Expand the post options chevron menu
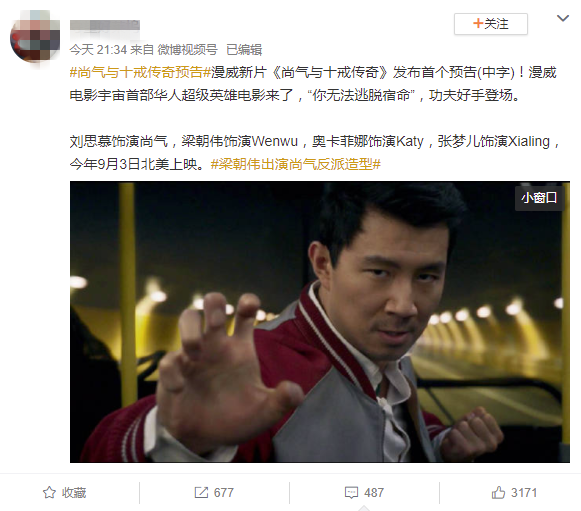The width and height of the screenshot is (581, 511). pos(563,18)
